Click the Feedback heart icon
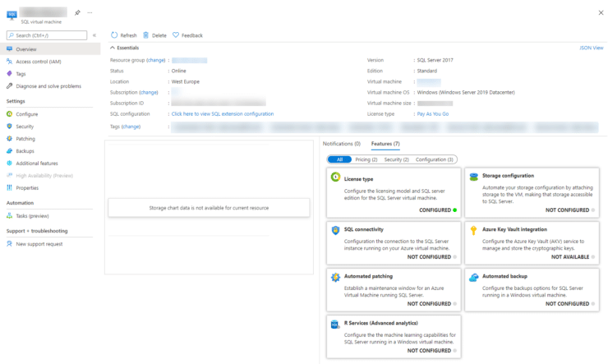This screenshot has width=608, height=364. click(176, 35)
